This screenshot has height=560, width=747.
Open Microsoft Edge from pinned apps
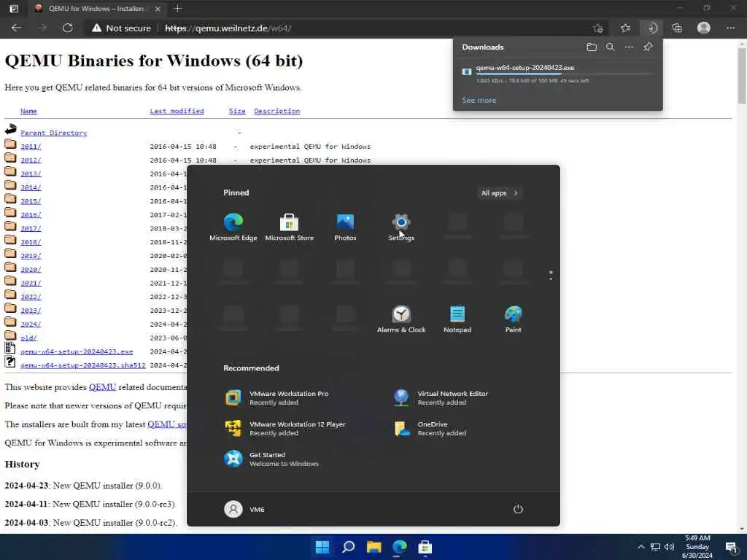[233, 227]
